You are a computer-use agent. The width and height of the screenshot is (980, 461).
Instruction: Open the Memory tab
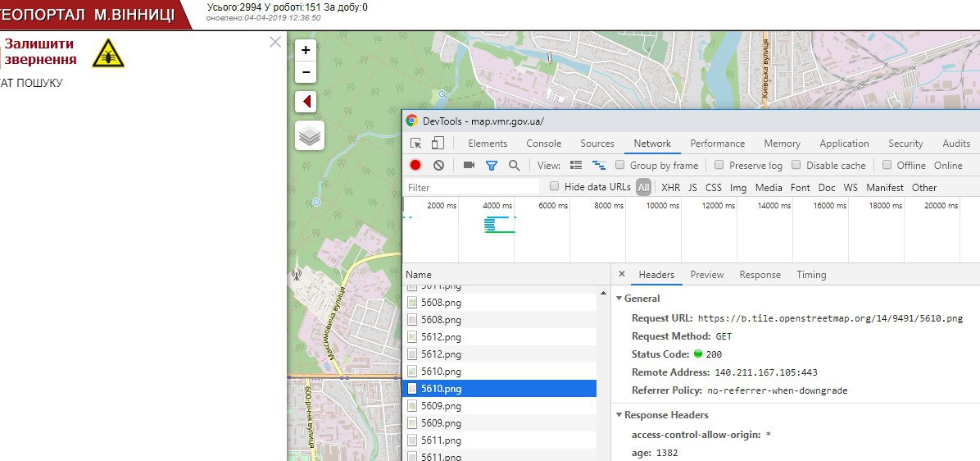782,144
